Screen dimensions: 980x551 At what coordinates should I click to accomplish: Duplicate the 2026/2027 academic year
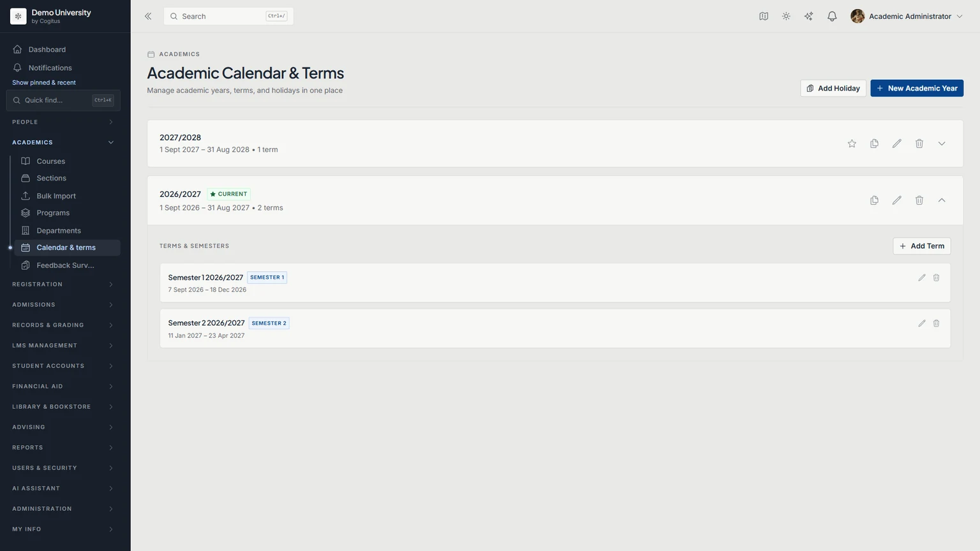[x=874, y=200]
